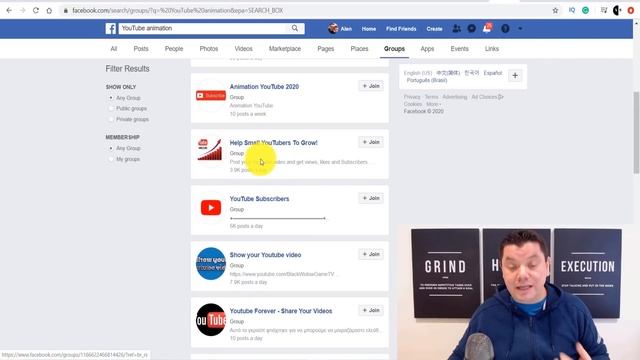Viewport: 640px width, 360px height.
Task: Switch language to Português (Brasil)
Action: coord(427,80)
